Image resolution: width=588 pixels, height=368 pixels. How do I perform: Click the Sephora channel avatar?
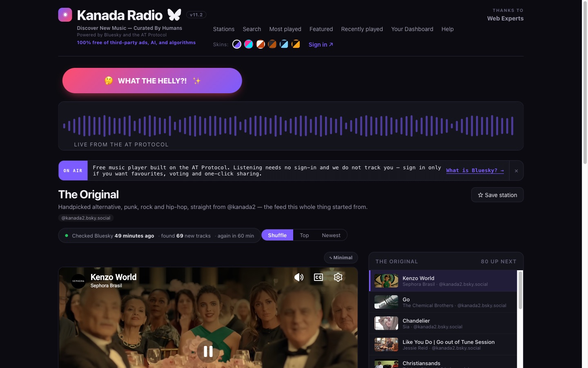(78, 281)
